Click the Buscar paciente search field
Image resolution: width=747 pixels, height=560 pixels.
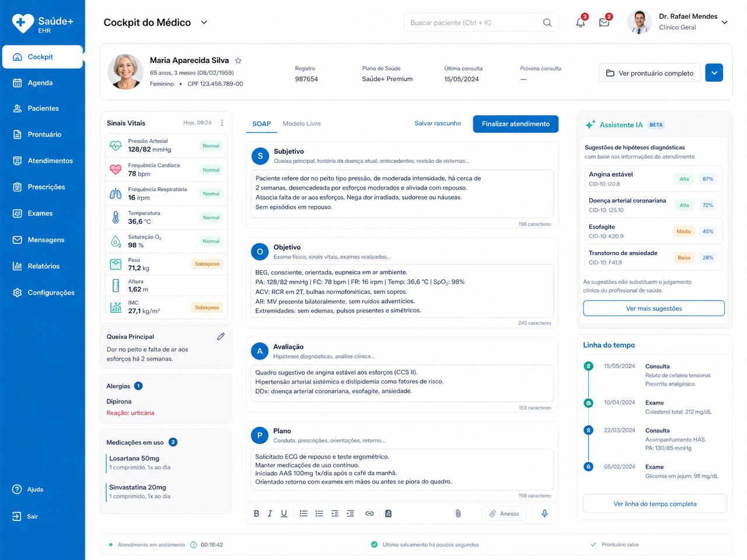(481, 23)
